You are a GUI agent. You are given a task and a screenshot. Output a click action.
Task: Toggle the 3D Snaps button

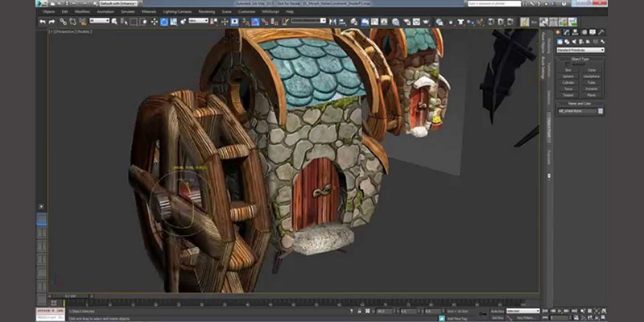[246, 22]
